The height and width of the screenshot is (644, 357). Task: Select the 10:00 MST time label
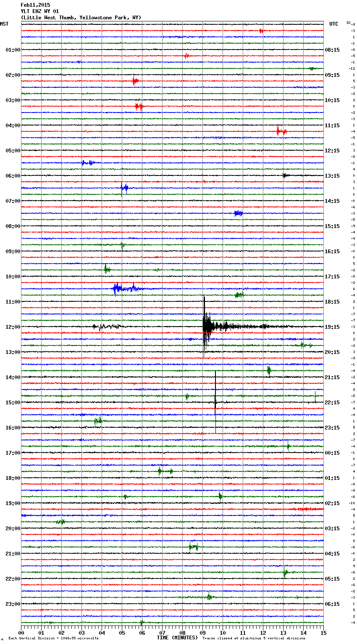(x=13, y=277)
